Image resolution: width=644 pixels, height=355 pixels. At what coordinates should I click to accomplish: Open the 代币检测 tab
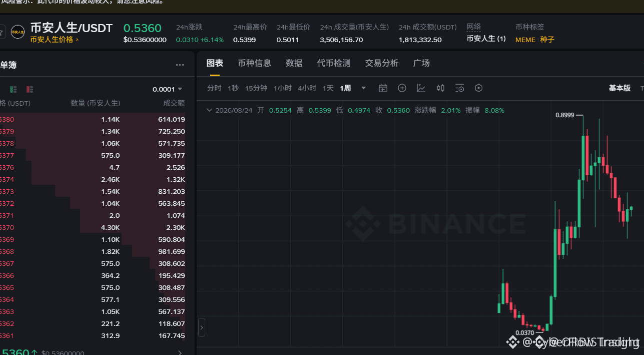coord(334,63)
